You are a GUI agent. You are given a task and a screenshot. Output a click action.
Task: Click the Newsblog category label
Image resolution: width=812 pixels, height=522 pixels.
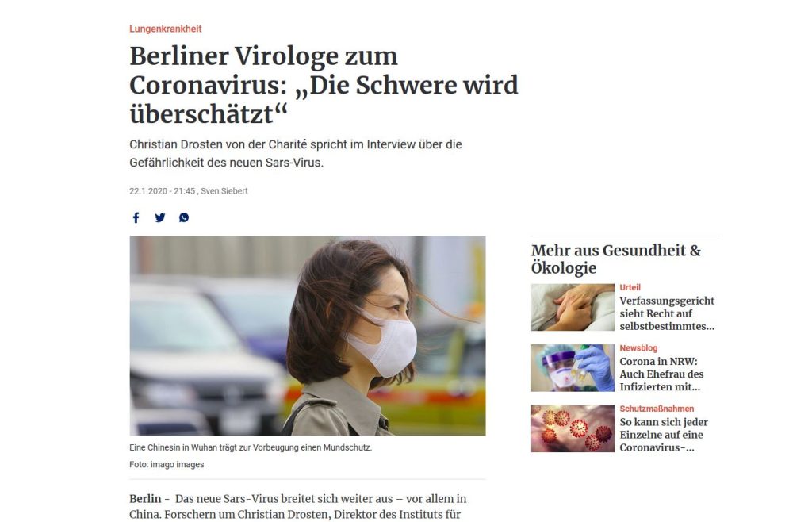click(x=638, y=348)
